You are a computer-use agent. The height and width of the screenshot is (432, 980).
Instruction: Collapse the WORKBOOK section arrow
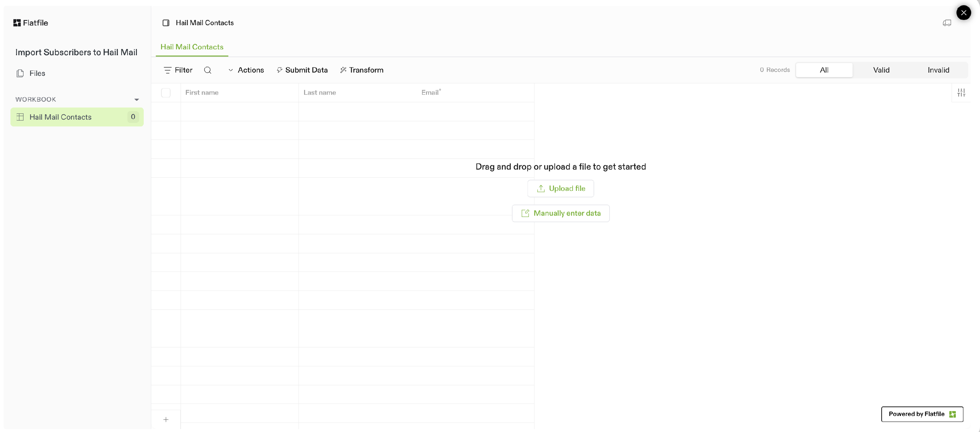pyautogui.click(x=137, y=100)
